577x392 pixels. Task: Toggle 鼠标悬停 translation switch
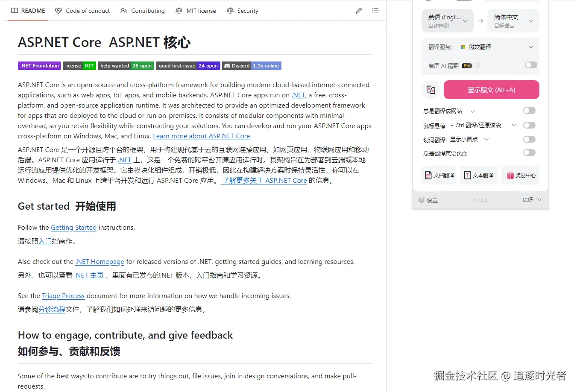pos(529,125)
